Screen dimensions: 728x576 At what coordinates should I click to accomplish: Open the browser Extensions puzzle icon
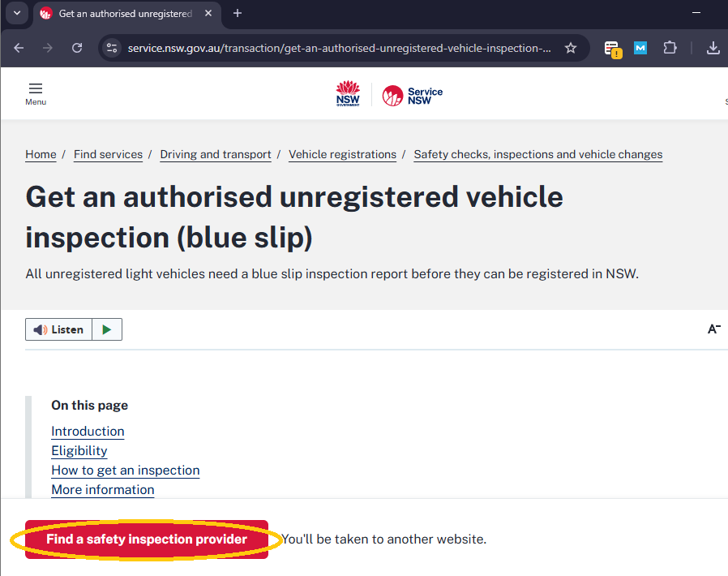pyautogui.click(x=670, y=48)
